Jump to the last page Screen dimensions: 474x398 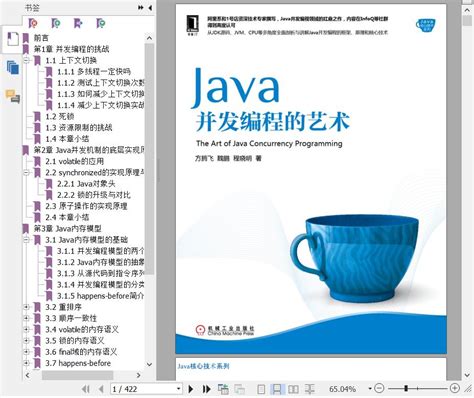click(206, 389)
